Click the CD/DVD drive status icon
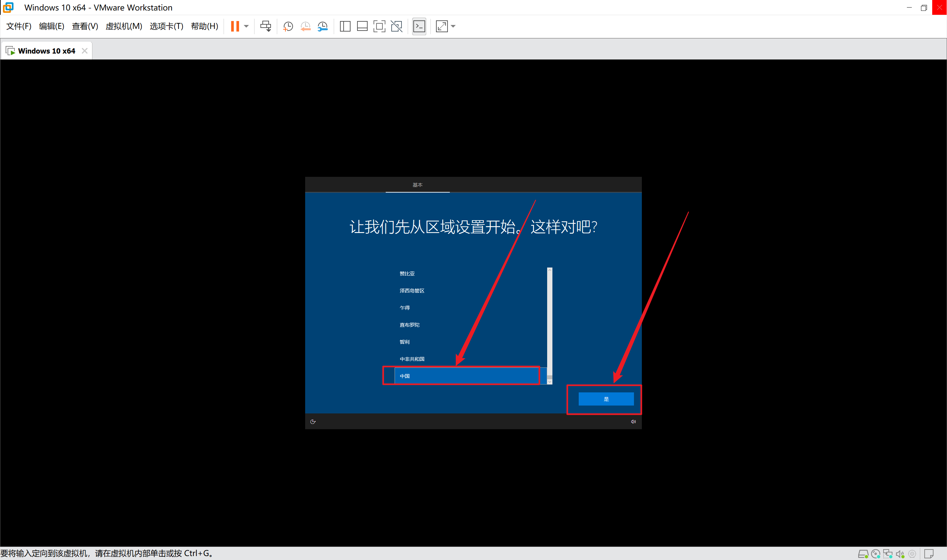Image resolution: width=947 pixels, height=560 pixels. point(875,554)
